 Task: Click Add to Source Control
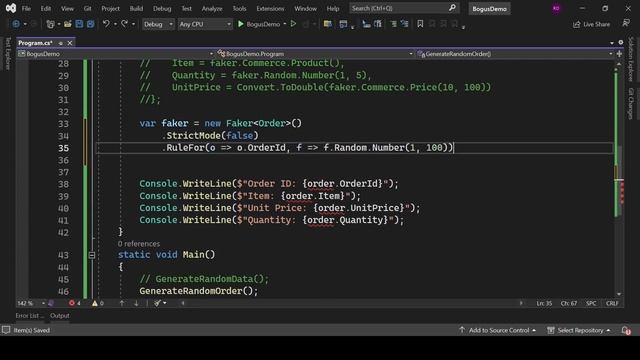tap(498, 330)
